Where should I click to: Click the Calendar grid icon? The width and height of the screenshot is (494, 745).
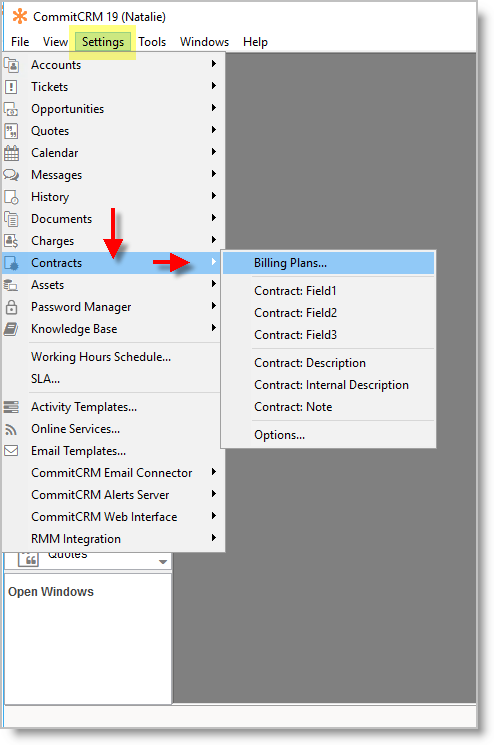click(11, 153)
